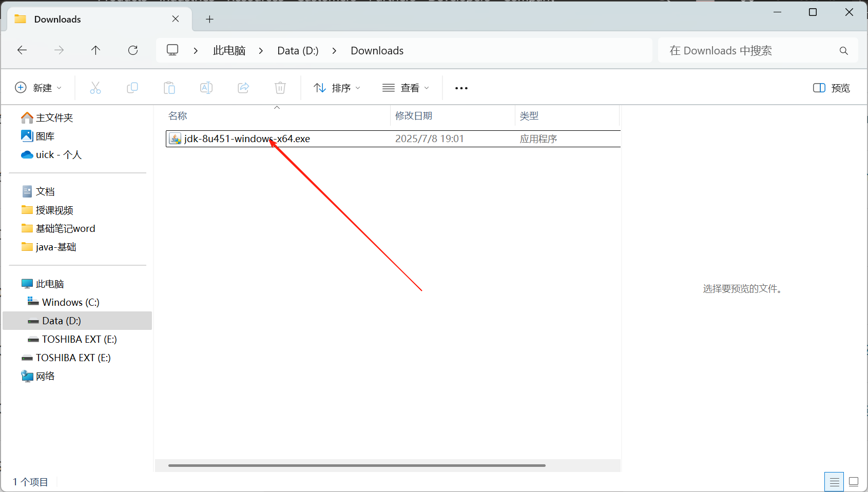Screen dimensions: 868x492
Task: Click the Paste icon in toolbar
Action: coord(169,87)
